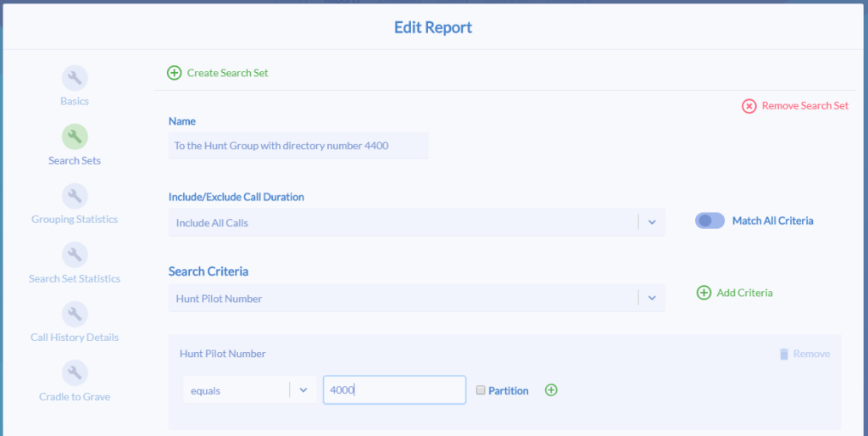
Task: Check the Partition checkbox
Action: pos(481,390)
